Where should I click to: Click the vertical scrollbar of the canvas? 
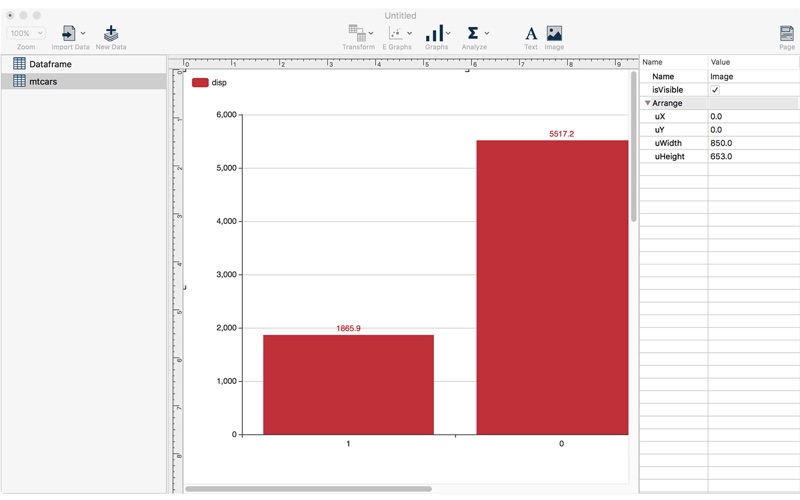[x=634, y=146]
